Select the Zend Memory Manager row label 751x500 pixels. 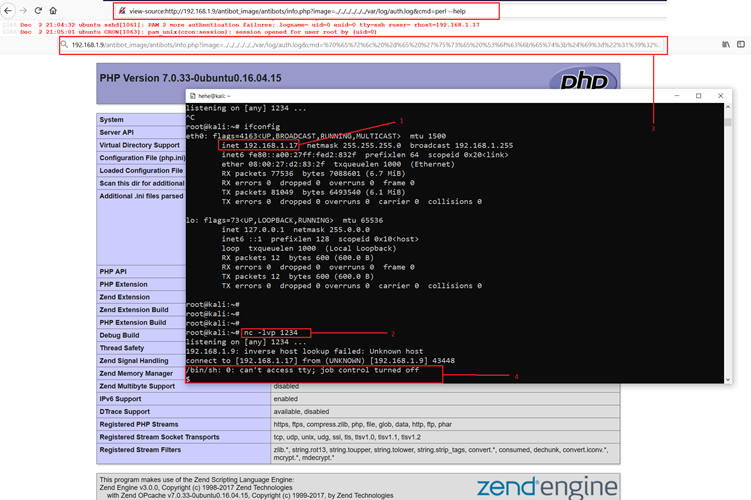click(x=139, y=372)
